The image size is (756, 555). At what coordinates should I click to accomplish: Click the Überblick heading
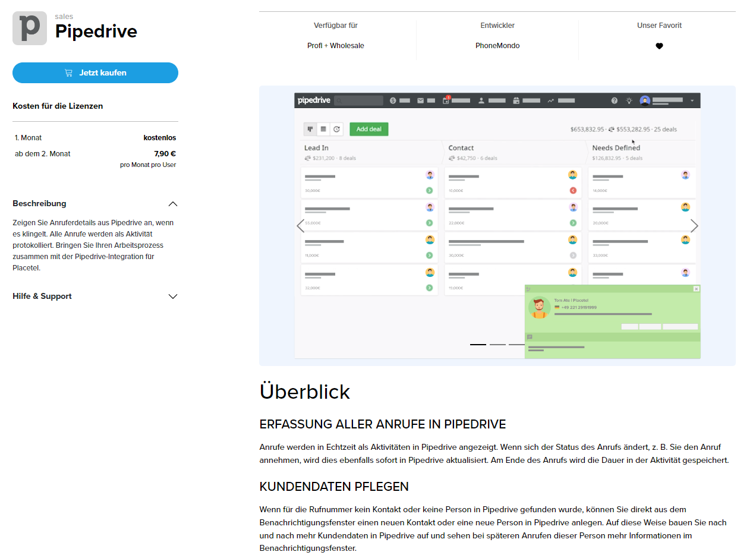click(x=305, y=392)
